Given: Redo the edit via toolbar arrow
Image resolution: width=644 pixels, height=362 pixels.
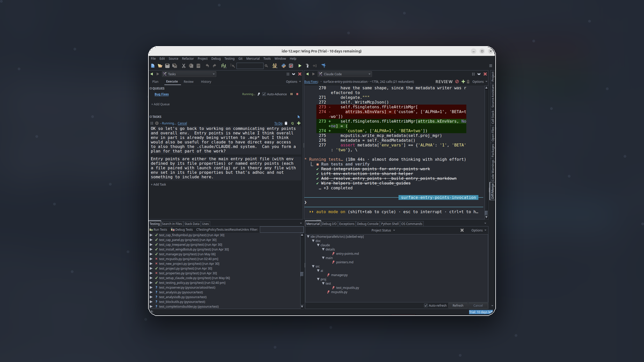Looking at the screenshot, I should (x=215, y=65).
